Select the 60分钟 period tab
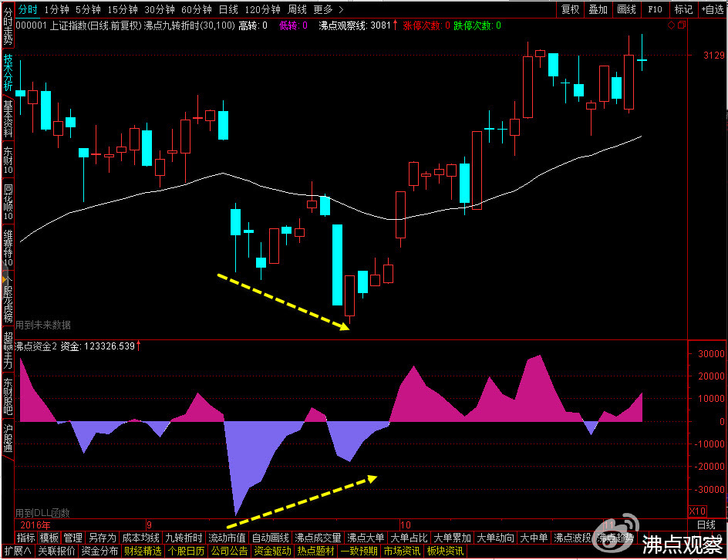 point(197,9)
